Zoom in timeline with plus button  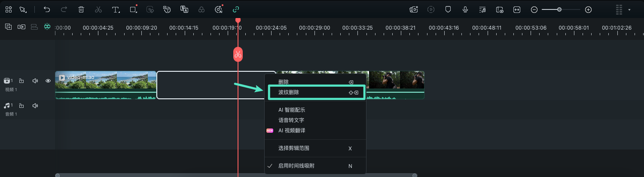click(x=589, y=9)
